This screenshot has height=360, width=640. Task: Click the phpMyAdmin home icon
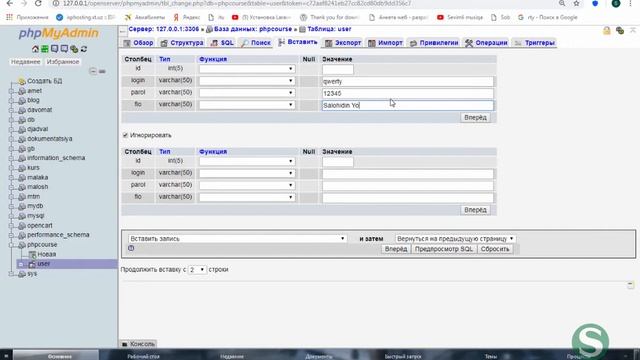[35, 49]
